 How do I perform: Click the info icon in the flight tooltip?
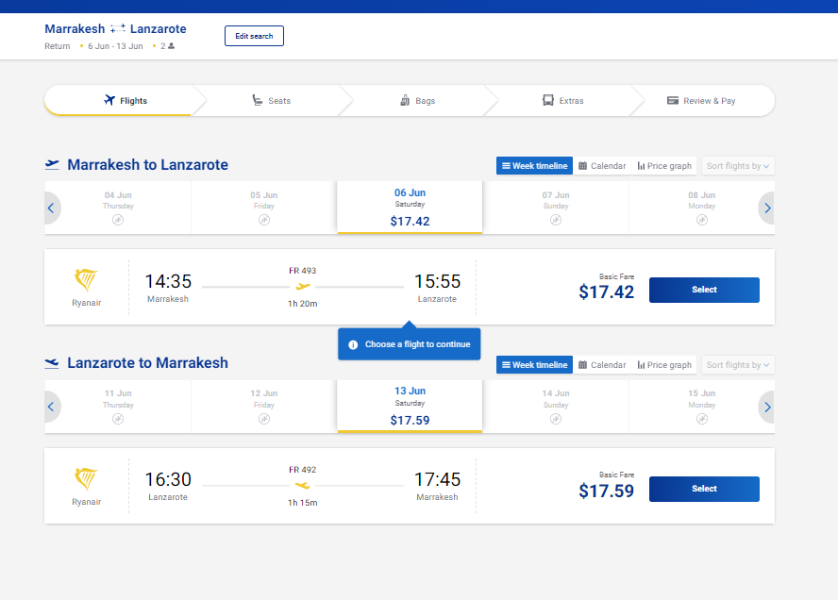(353, 345)
